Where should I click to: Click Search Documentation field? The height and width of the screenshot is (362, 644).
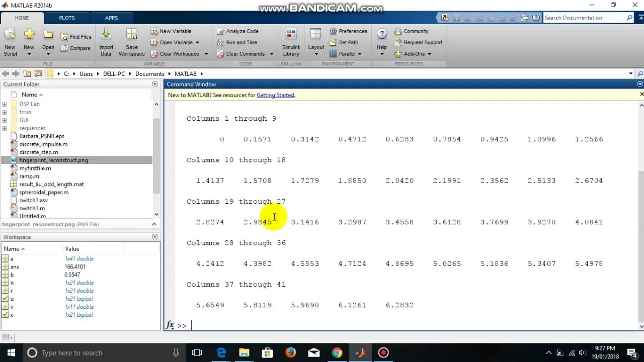point(584,18)
